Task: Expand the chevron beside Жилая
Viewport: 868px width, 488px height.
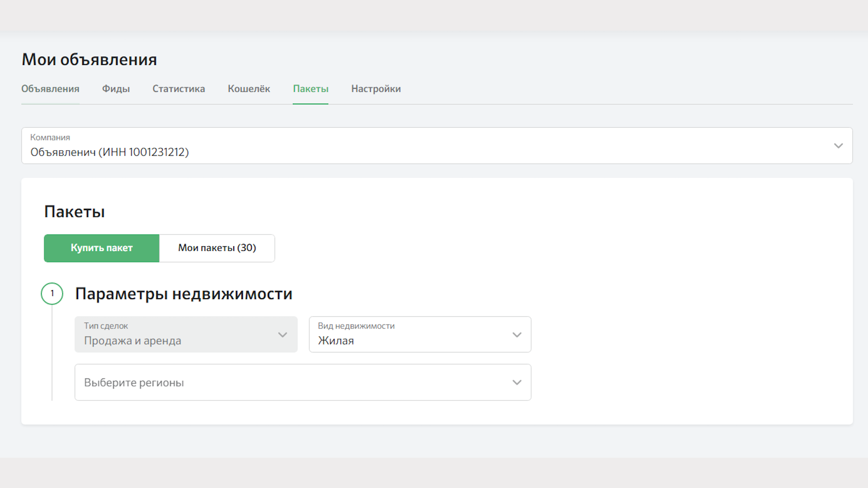Action: pos(517,335)
